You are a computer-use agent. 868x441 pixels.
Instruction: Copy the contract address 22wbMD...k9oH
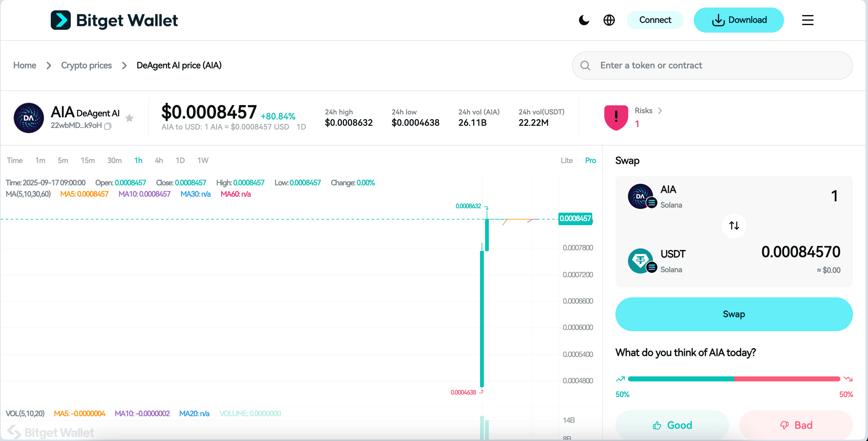(108, 126)
